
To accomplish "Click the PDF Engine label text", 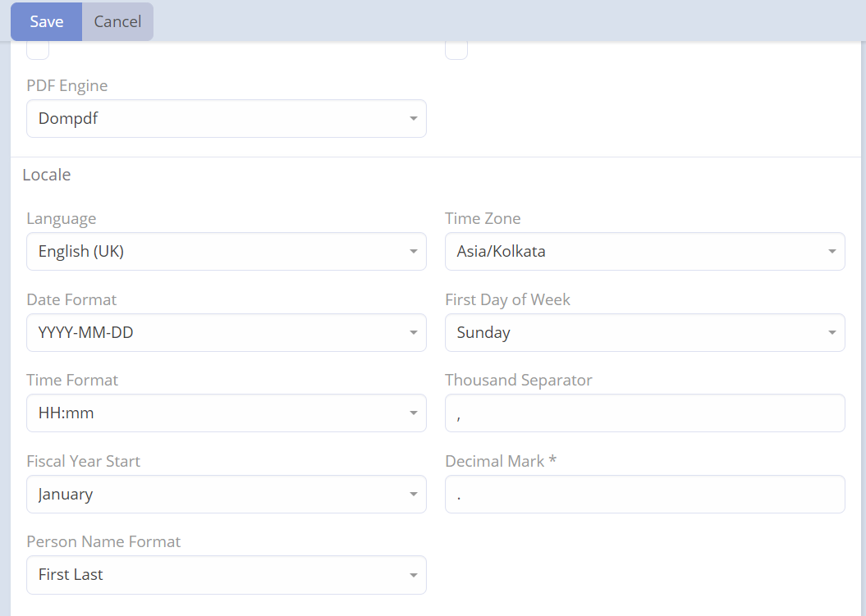I will 66,86.
